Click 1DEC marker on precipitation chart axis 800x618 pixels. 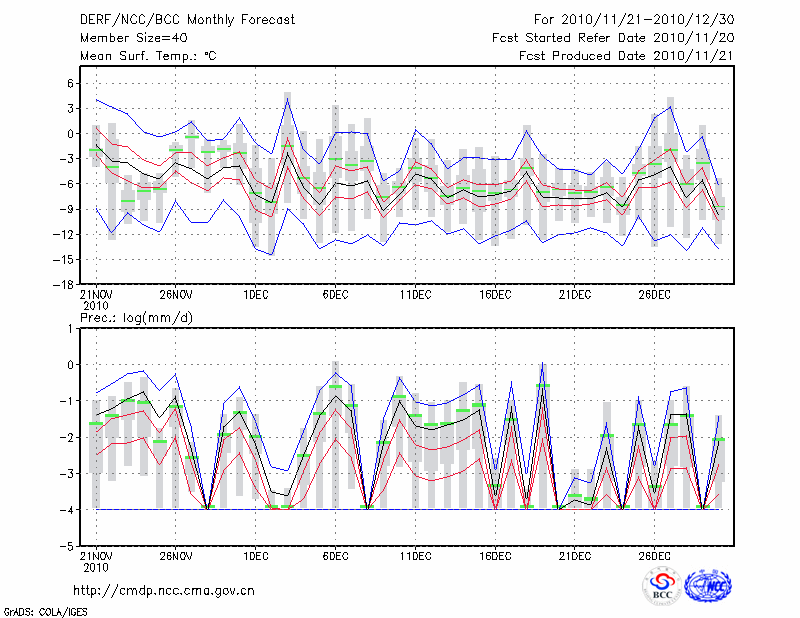255,556
